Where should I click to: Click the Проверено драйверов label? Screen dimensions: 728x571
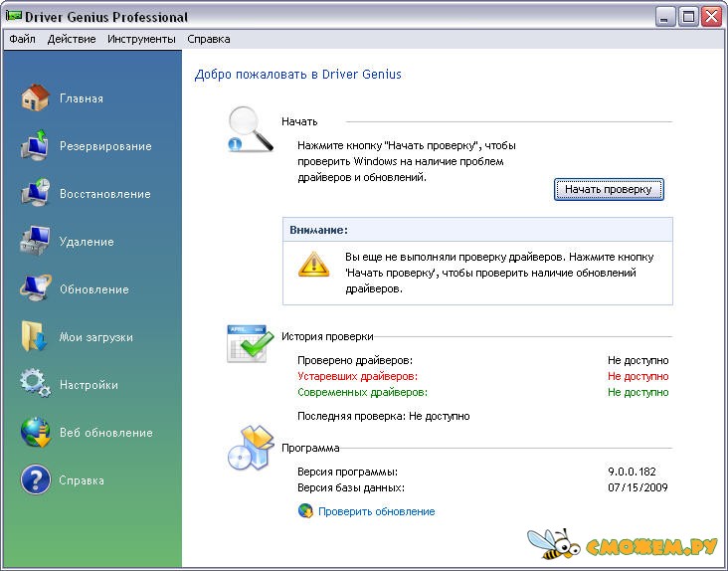pyautogui.click(x=355, y=361)
